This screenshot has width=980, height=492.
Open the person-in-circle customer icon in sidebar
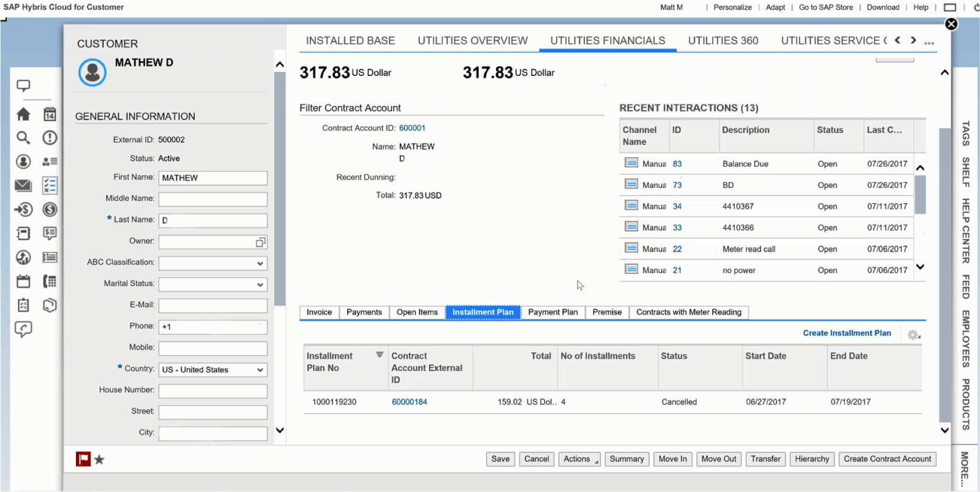23,162
